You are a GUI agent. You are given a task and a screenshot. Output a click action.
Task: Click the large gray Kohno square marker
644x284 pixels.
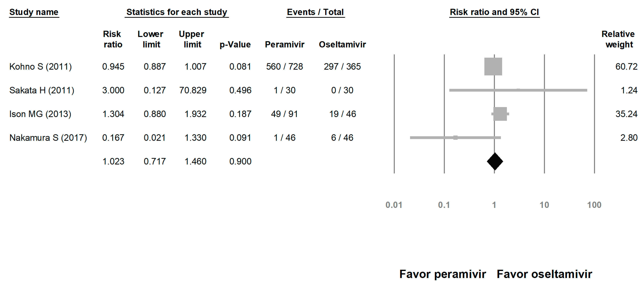pos(493,67)
